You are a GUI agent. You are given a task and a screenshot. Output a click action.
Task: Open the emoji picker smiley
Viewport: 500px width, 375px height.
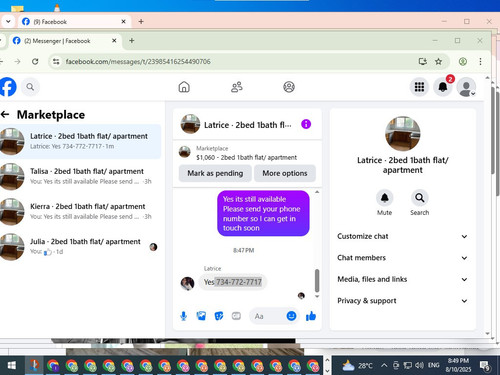pos(291,316)
